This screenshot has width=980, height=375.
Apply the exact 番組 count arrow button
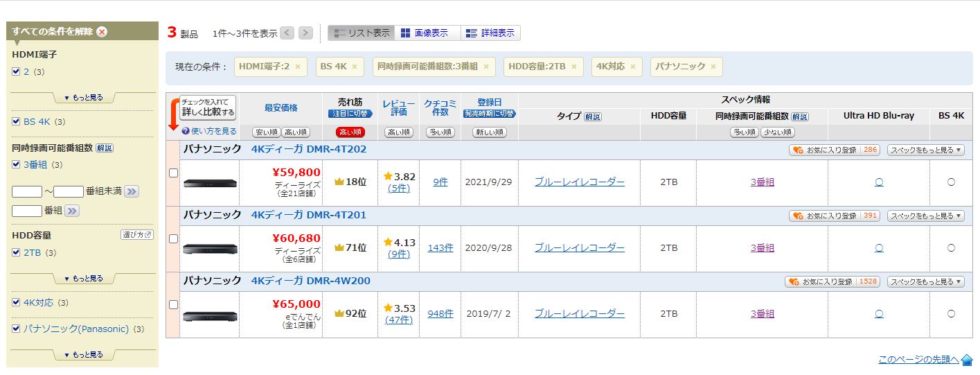coord(71,211)
